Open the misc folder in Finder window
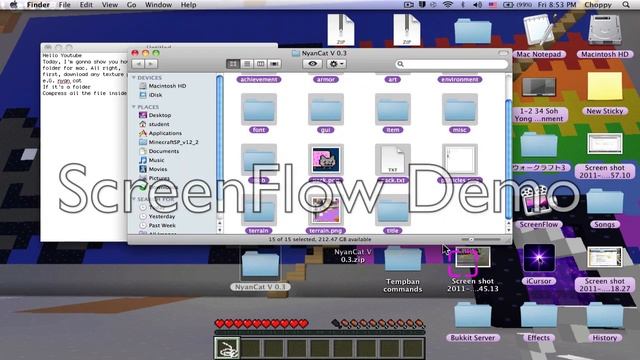640x360 pixels. click(x=459, y=109)
